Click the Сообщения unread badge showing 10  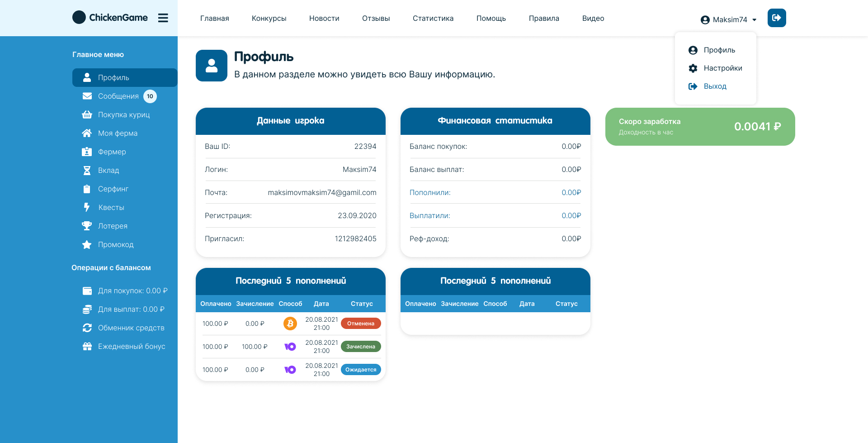pos(150,96)
